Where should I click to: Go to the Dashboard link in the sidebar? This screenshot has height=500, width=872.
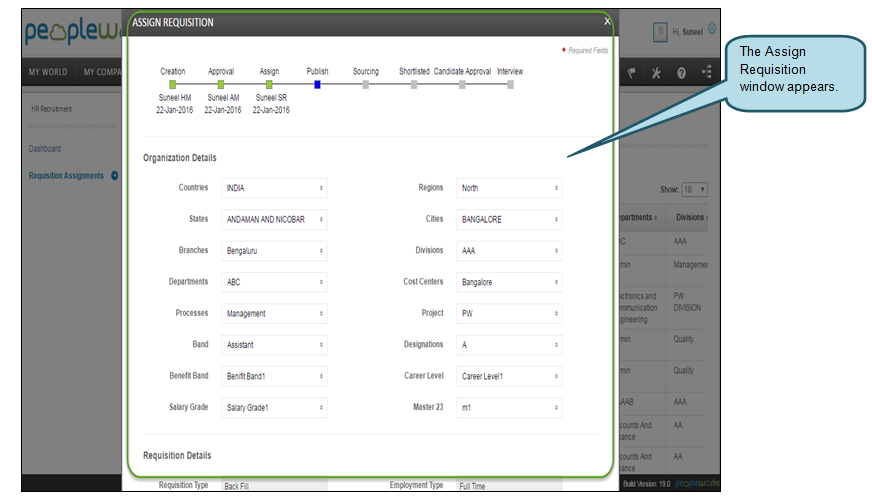44,148
